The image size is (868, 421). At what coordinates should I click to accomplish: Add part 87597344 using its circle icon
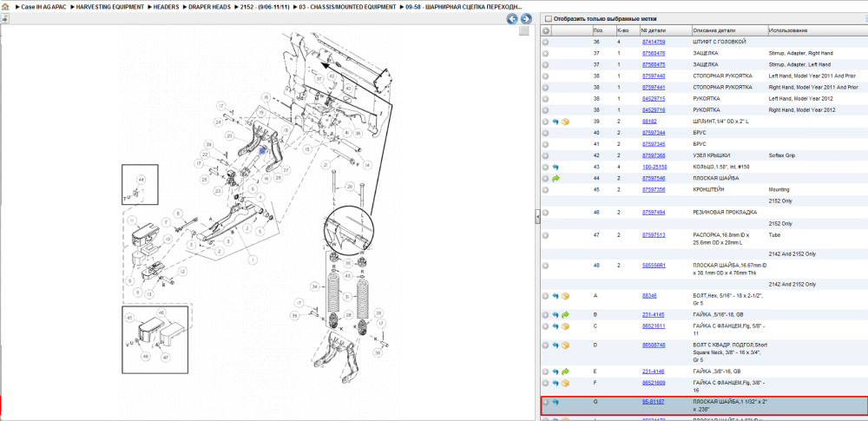tap(545, 133)
